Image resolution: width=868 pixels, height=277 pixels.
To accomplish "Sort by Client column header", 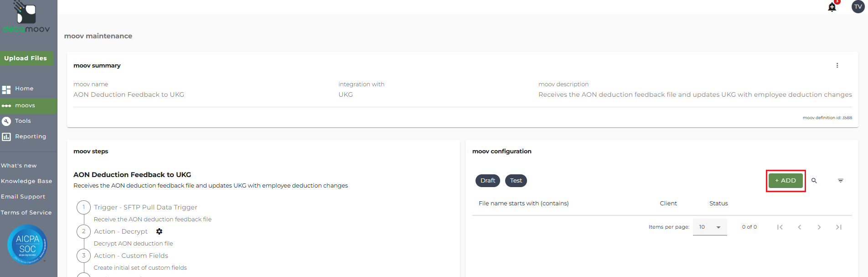I will [x=668, y=204].
